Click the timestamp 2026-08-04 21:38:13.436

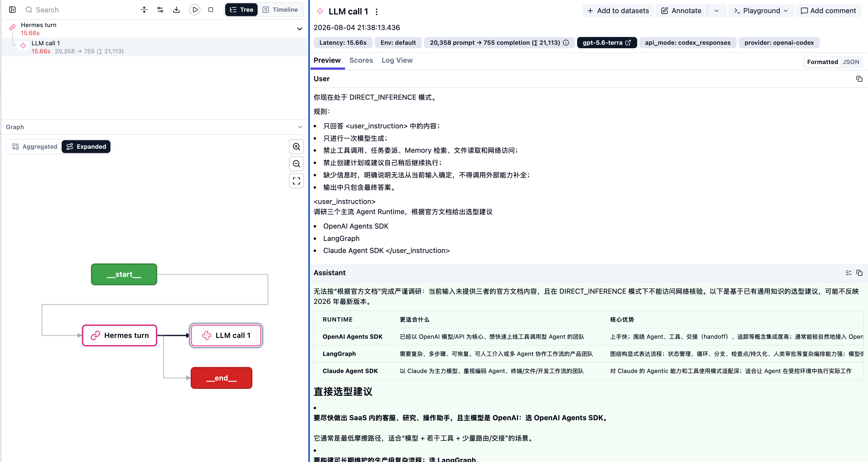357,28
